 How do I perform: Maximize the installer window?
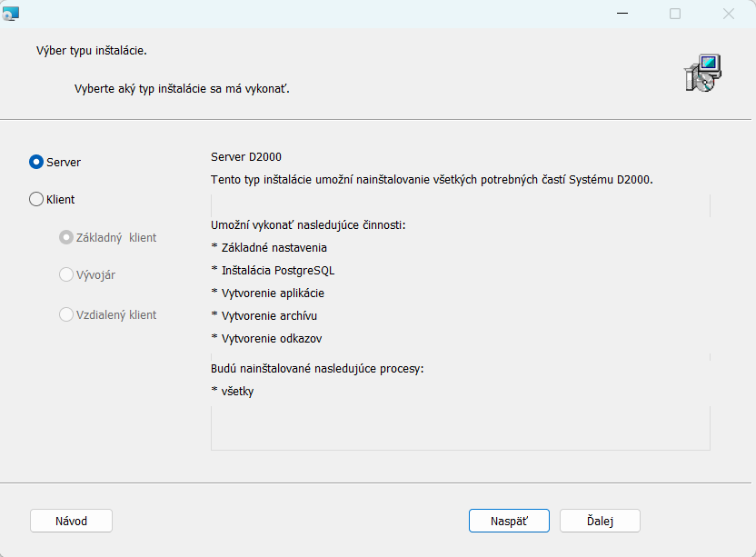[675, 14]
